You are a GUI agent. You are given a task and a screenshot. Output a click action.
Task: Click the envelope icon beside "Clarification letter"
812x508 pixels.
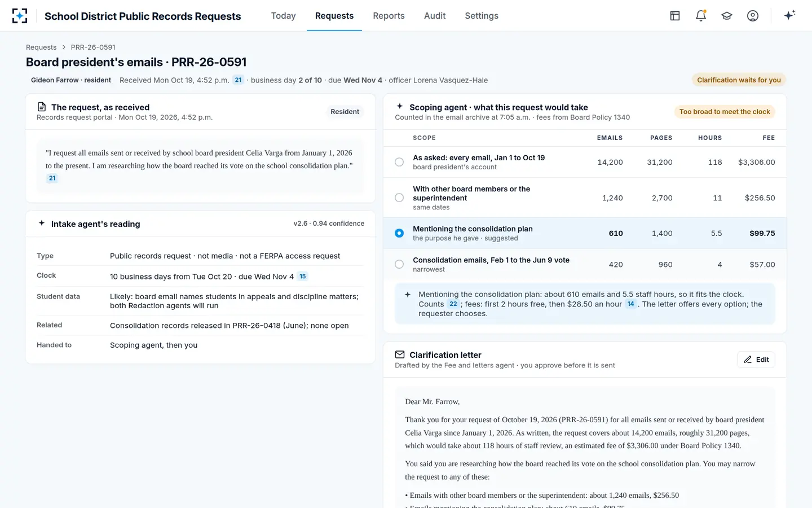point(400,354)
